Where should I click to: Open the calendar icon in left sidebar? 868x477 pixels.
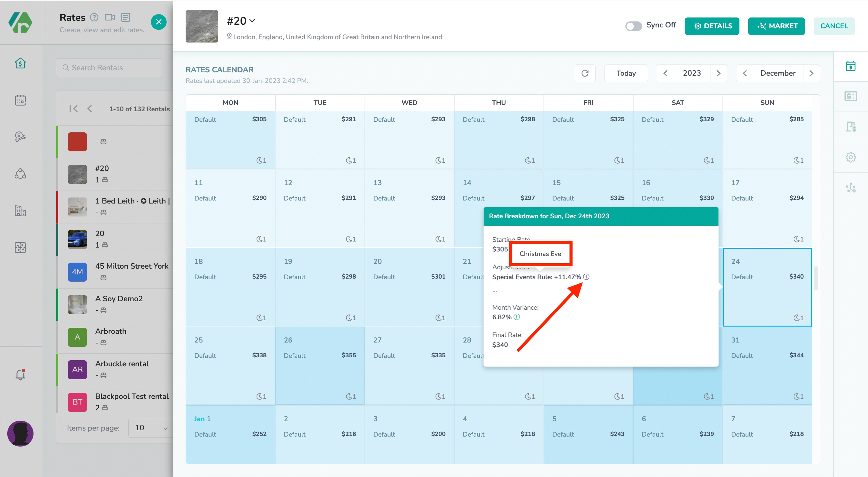coord(20,100)
